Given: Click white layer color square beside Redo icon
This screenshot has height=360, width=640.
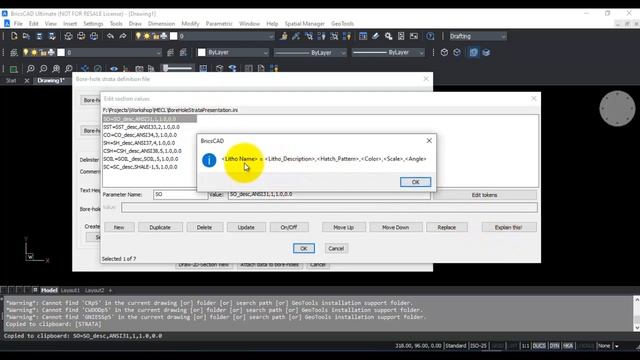Looking at the screenshot, I should 173,36.
